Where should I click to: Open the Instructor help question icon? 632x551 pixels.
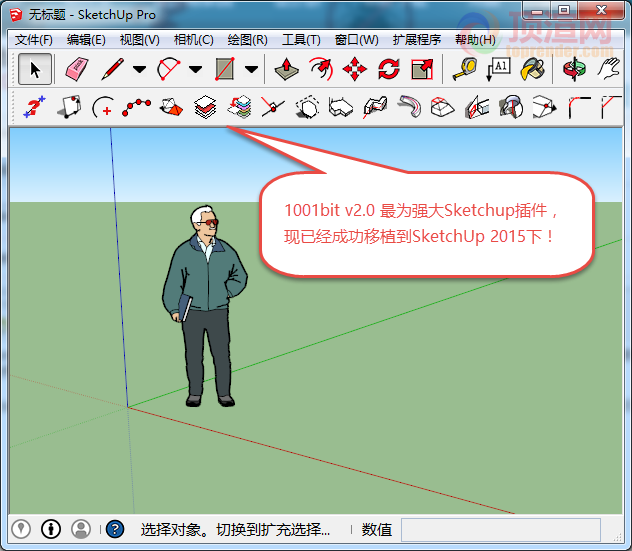115,529
